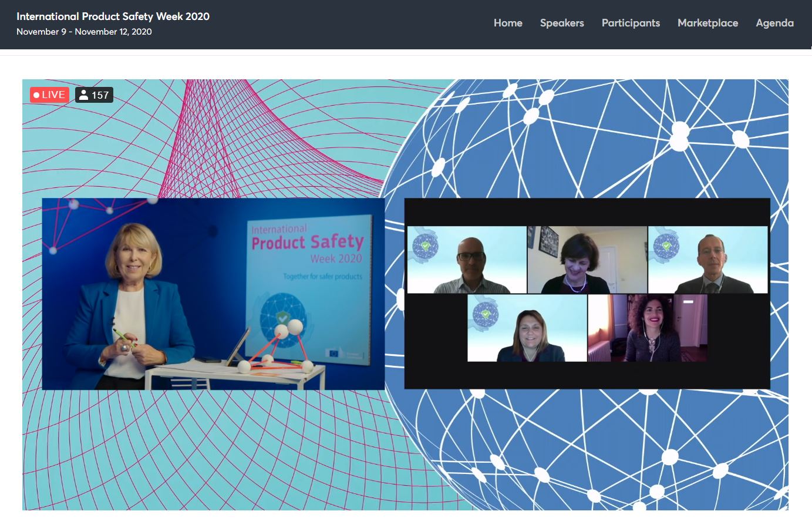Select the top-left participant video tile
The image size is (812, 528).
pos(467,260)
